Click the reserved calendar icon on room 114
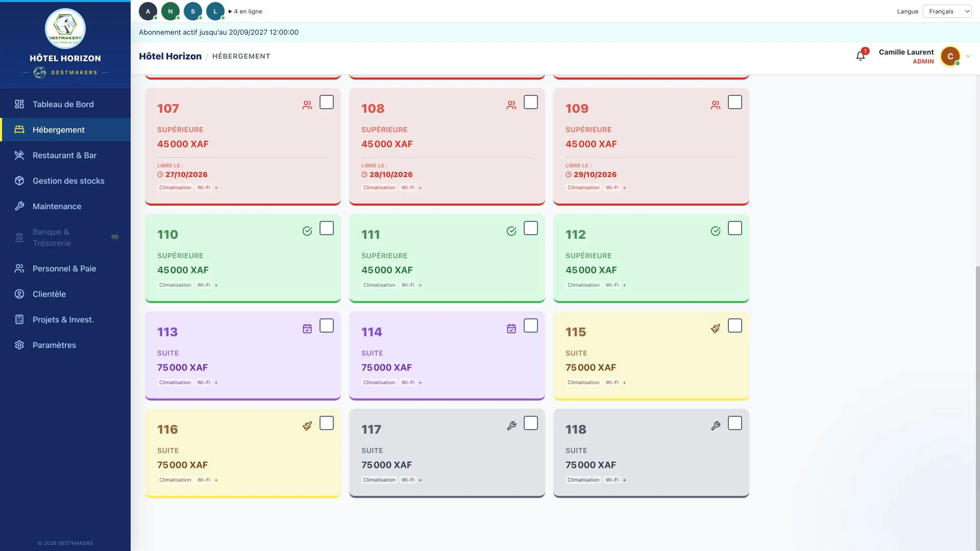This screenshot has height=551, width=980. (511, 329)
